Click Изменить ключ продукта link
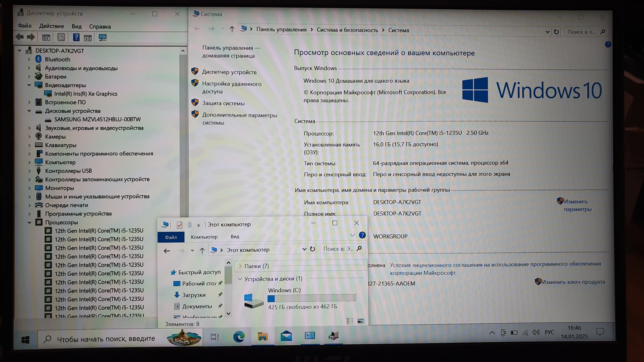 573,282
